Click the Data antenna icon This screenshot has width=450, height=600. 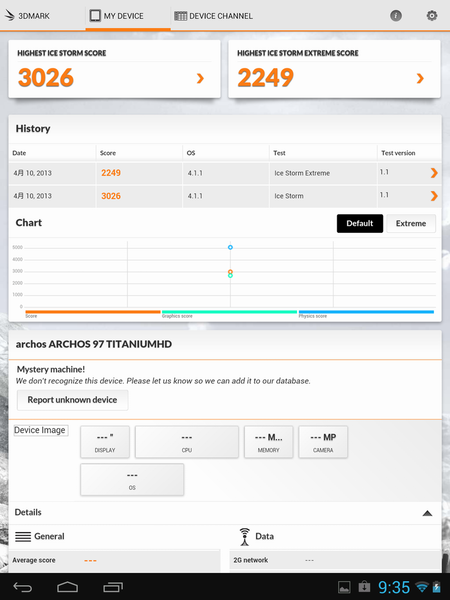point(245,536)
